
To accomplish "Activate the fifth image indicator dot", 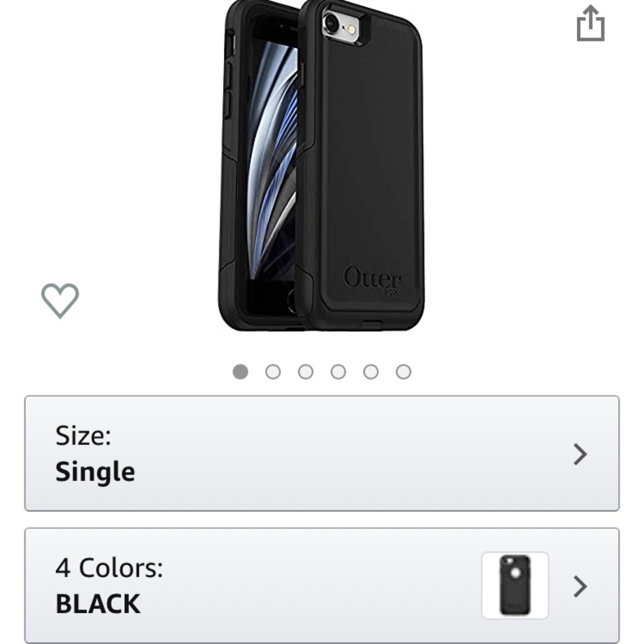I will [370, 370].
